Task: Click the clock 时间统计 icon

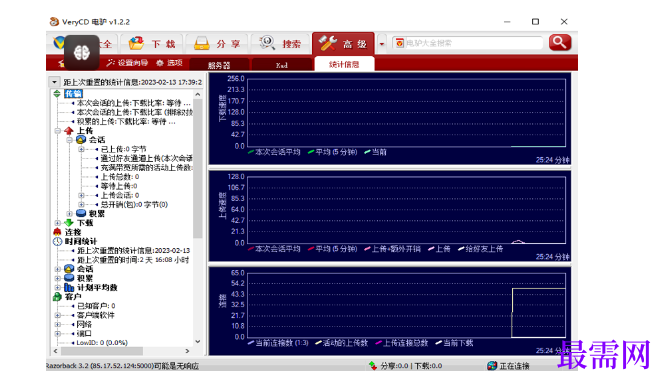Action: tap(58, 241)
